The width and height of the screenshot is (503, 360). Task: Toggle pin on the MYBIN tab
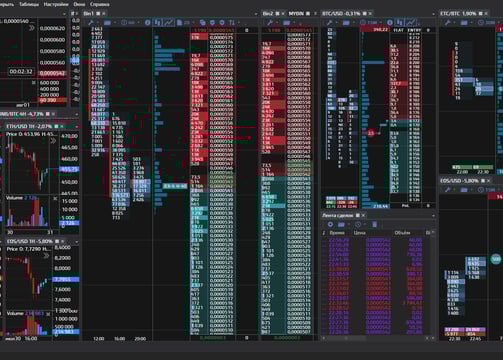click(x=308, y=13)
